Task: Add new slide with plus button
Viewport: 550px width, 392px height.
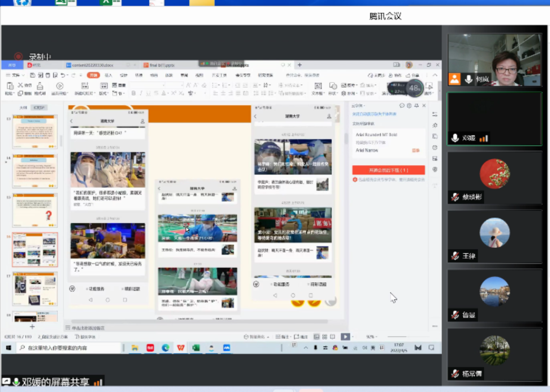Action: 32,326
